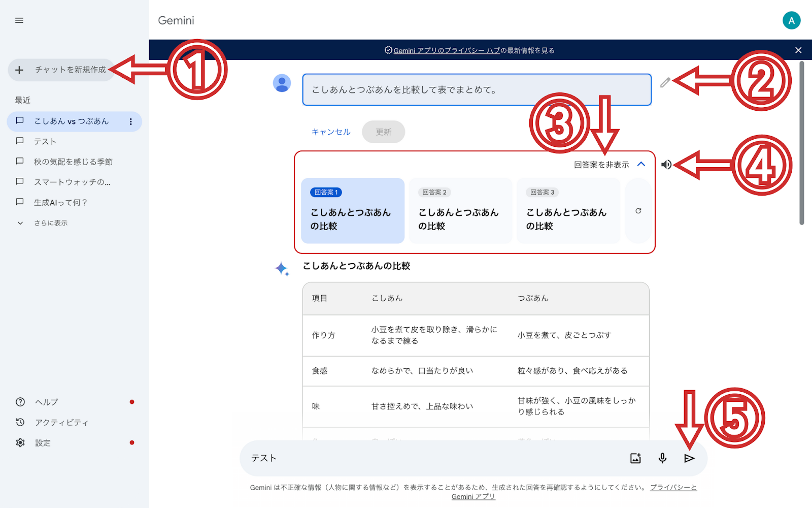This screenshot has height=508, width=812.
Task: Open the Gemini アプリのプライバシー ハブ link
Action: (x=447, y=50)
